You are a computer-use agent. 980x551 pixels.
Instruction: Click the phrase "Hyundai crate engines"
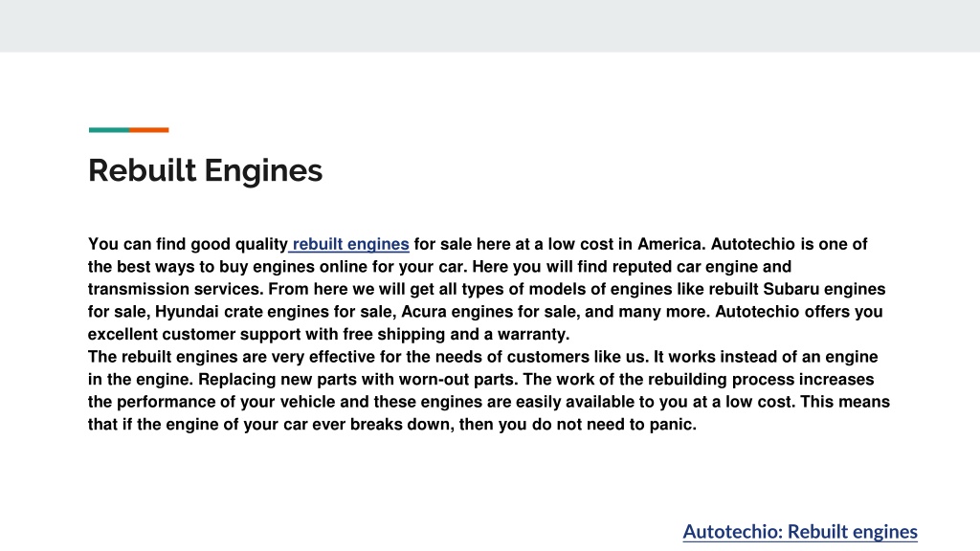tap(240, 312)
